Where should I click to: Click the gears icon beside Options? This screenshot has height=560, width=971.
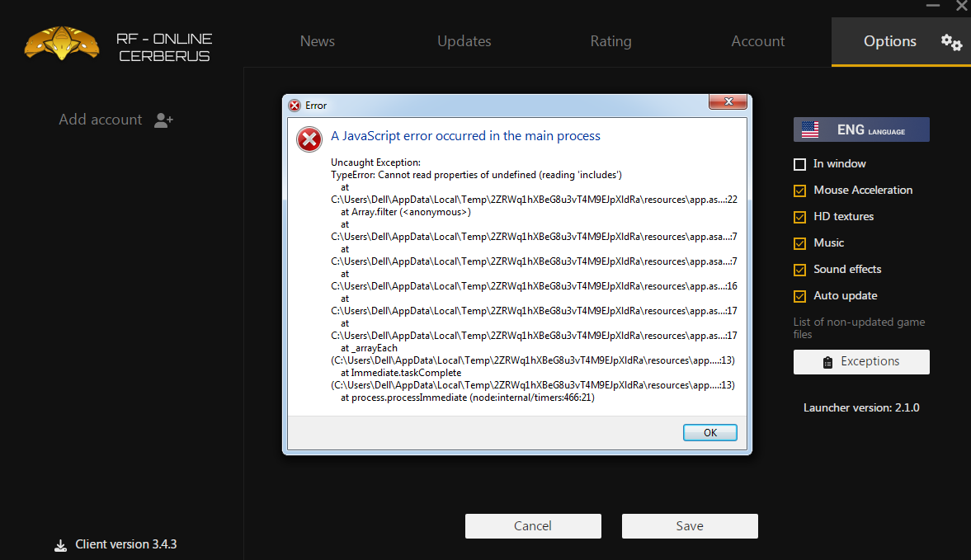[951, 42]
